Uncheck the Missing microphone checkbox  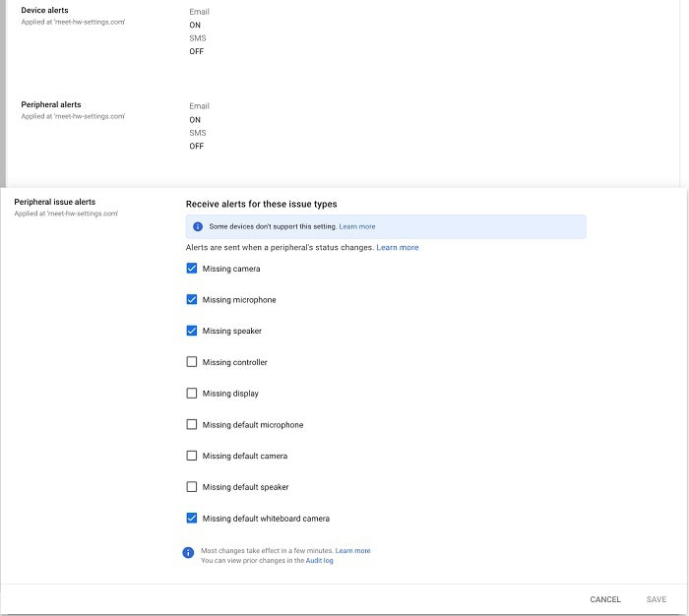[192, 300]
